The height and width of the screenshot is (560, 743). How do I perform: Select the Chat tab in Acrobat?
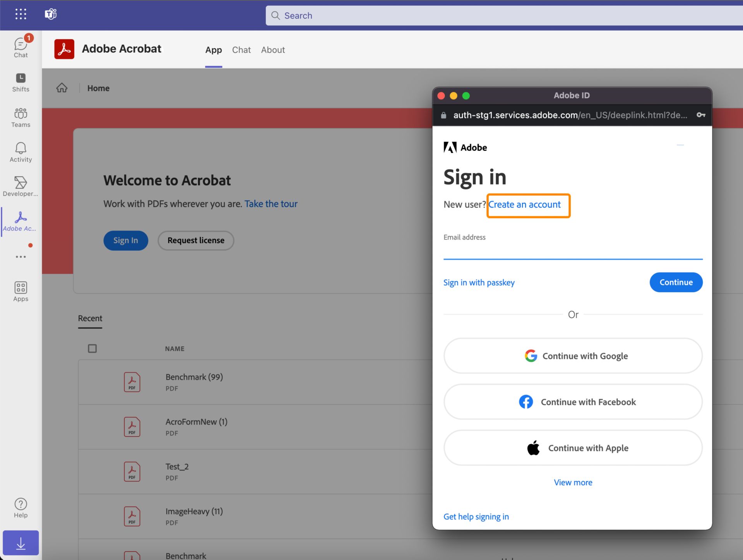[241, 50]
